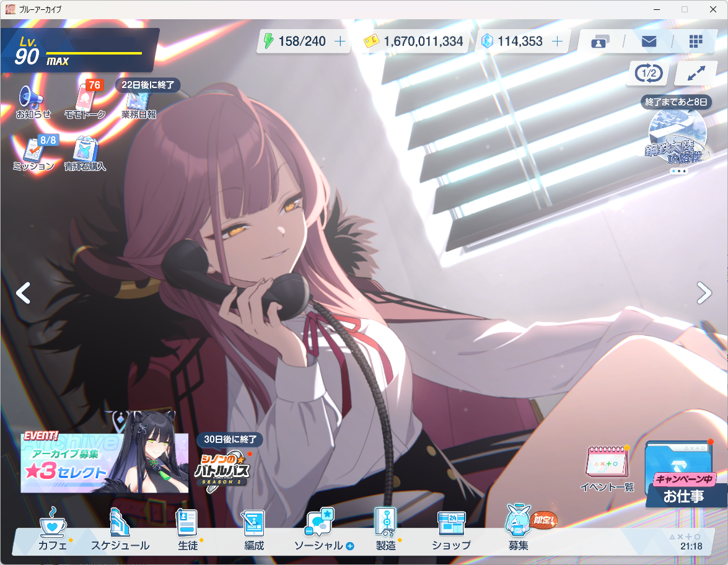Open the grid menu icon
Viewport: 728px width, 565px height.
coord(696,42)
